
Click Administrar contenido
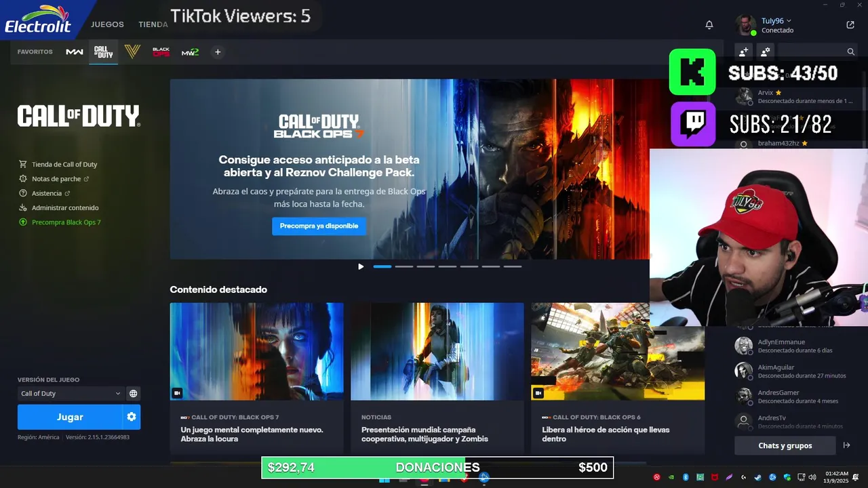(59, 207)
